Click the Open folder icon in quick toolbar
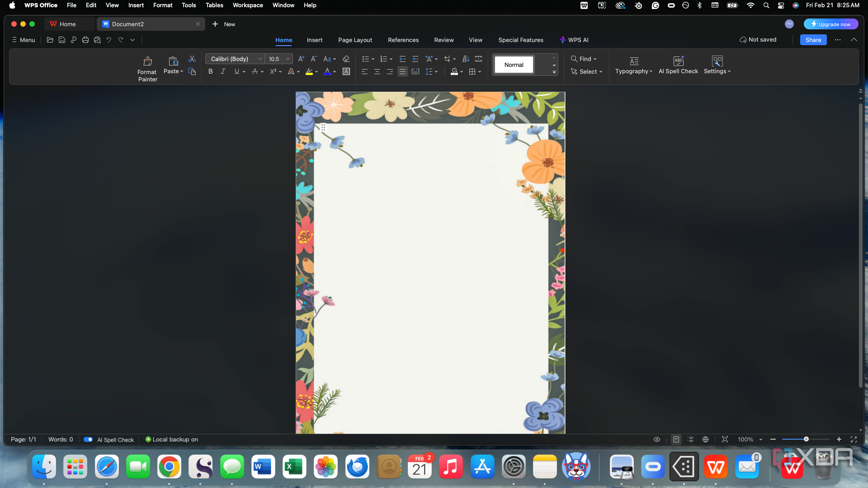Viewport: 868px width, 488px height. point(50,40)
